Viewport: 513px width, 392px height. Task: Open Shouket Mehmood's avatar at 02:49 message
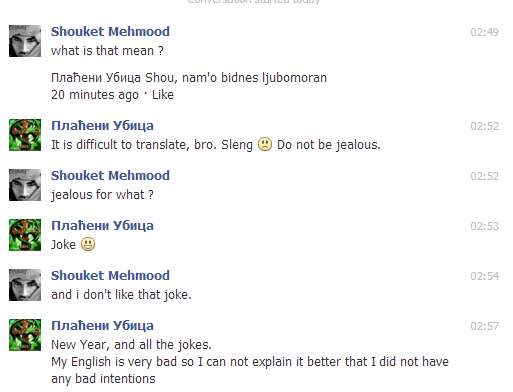[25, 41]
